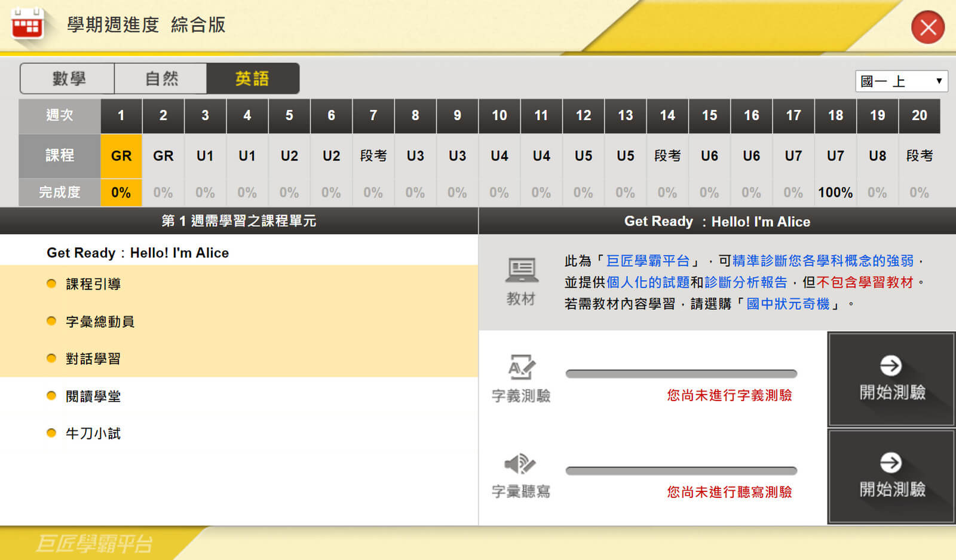Click the 教材 computer icon
This screenshot has height=560, width=956.
point(522,270)
